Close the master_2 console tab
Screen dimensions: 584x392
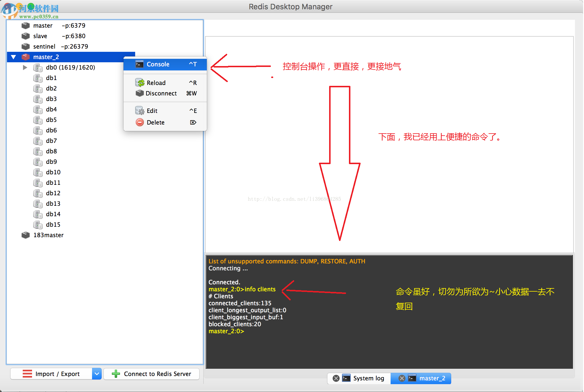click(402, 378)
